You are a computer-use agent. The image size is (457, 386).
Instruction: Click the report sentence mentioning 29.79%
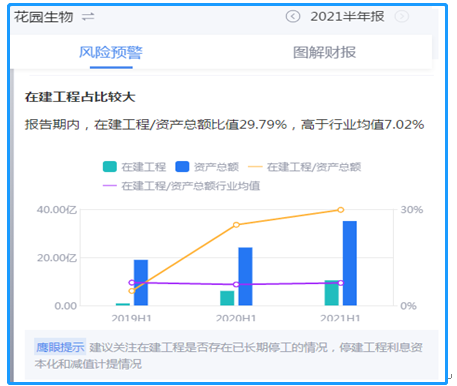pos(224,125)
